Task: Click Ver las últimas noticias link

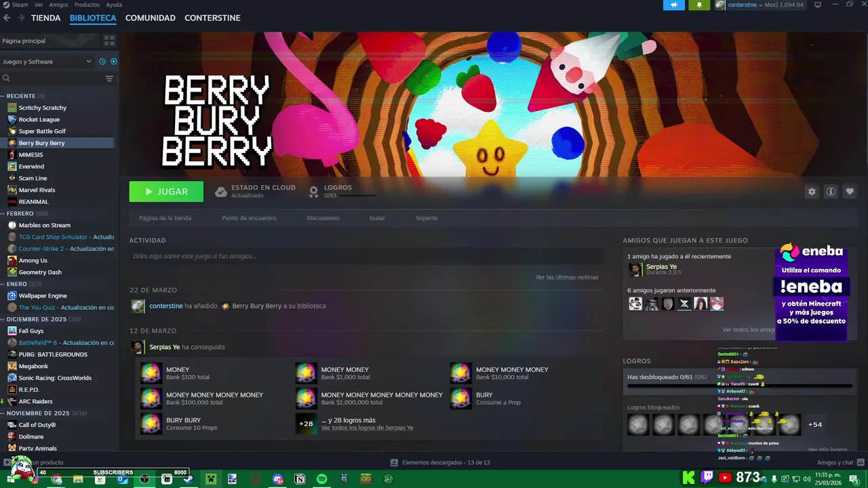Action: 567,277
